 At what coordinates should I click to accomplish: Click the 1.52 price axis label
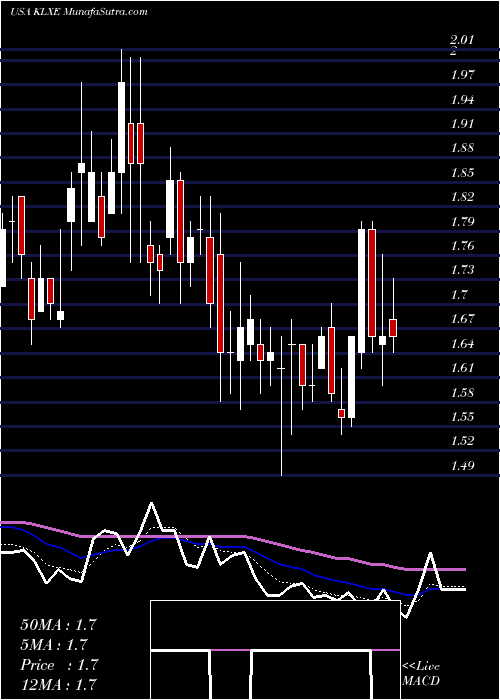(461, 441)
